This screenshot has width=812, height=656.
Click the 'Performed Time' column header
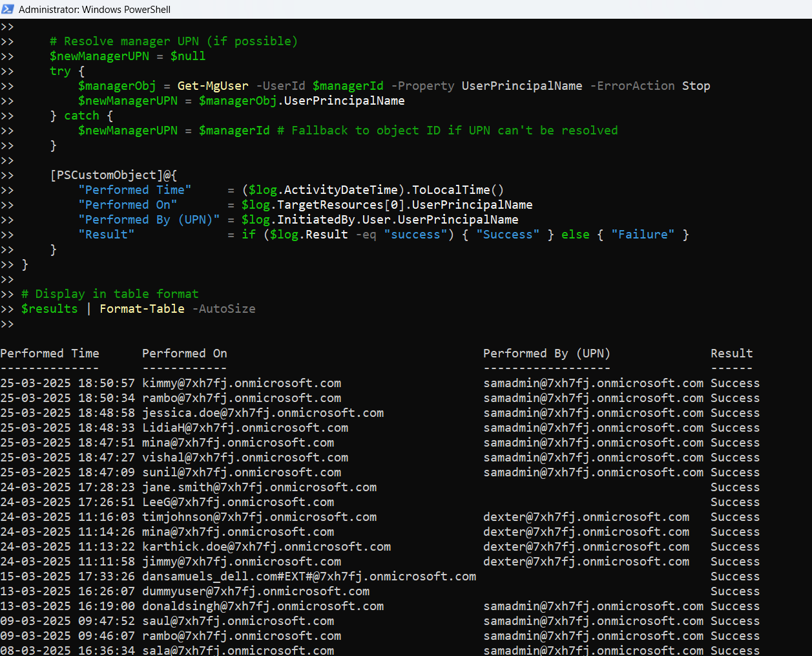(50, 354)
